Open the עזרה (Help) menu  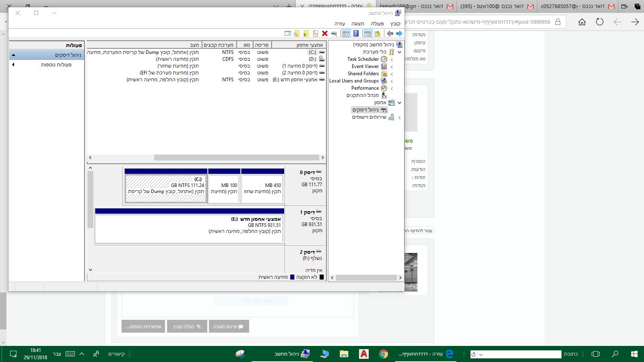click(x=340, y=24)
